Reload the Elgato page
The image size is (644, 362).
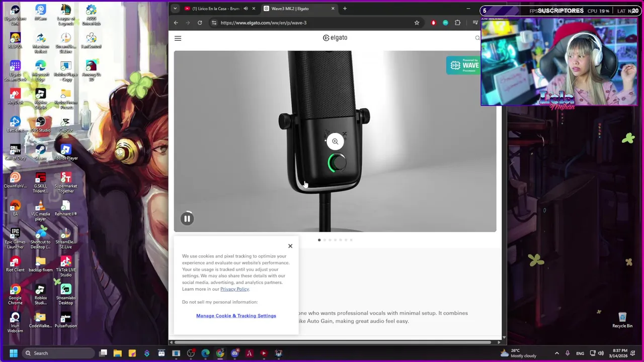point(200,23)
